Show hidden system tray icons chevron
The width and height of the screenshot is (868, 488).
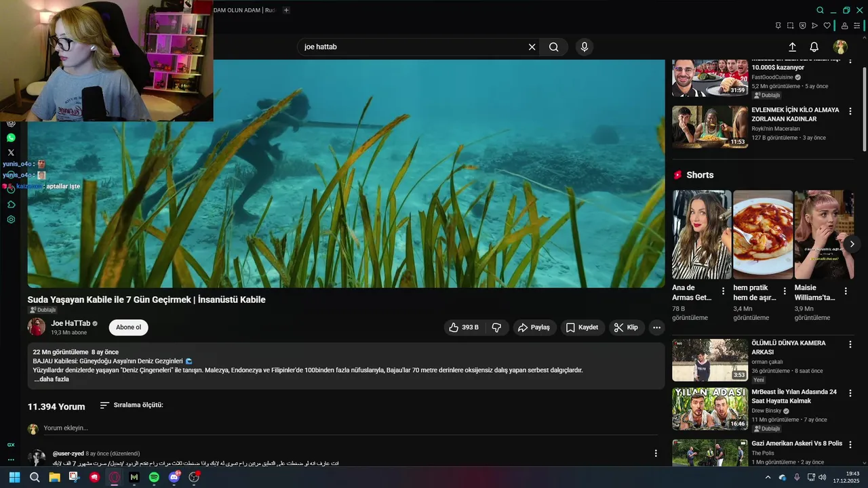click(768, 477)
